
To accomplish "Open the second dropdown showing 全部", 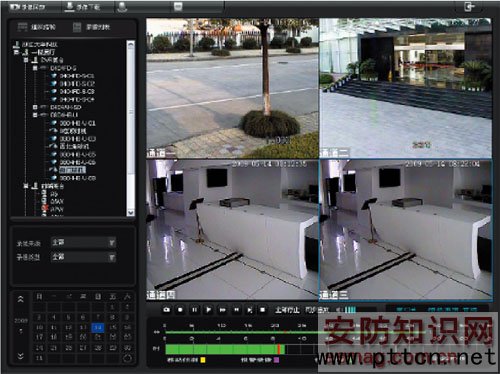I will tap(83, 257).
